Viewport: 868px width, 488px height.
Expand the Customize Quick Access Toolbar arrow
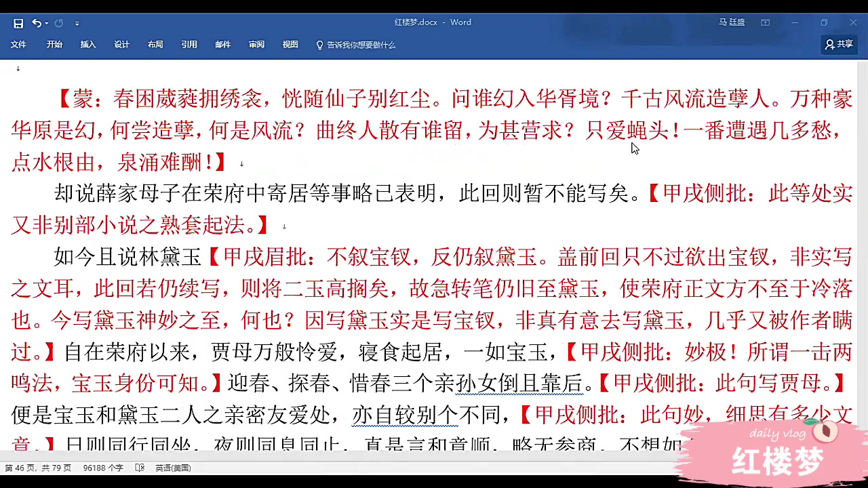point(77,24)
